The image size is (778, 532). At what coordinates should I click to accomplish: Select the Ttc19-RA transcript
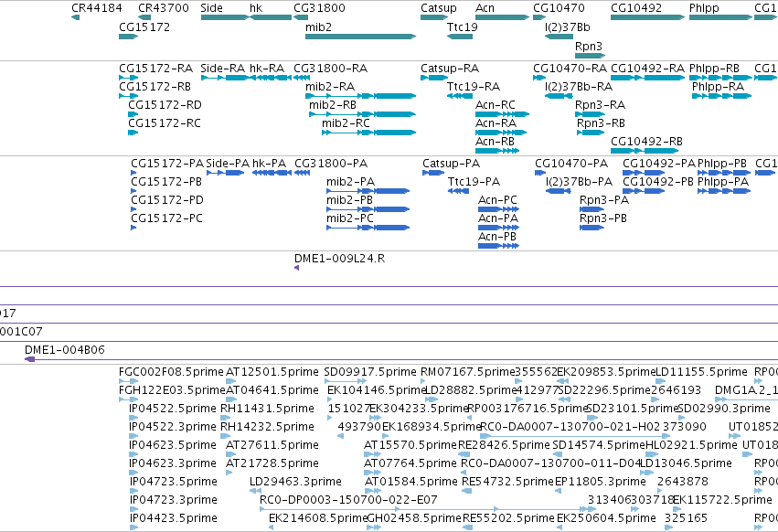pos(460,96)
